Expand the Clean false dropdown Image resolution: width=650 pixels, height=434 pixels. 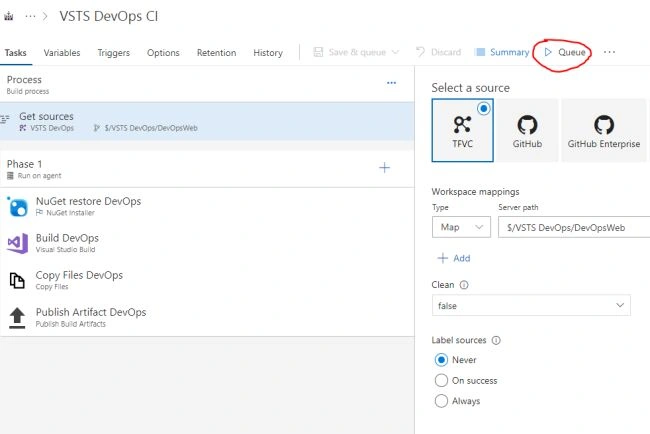coord(531,305)
